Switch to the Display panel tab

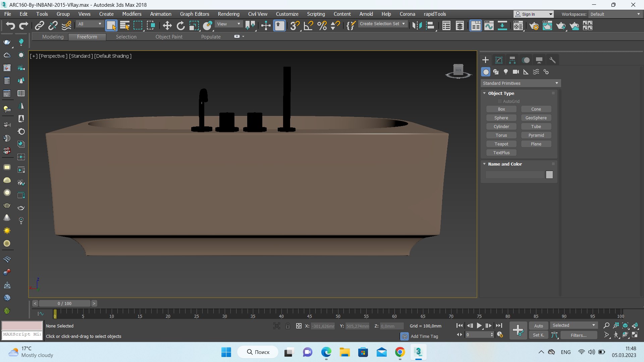tap(539, 60)
